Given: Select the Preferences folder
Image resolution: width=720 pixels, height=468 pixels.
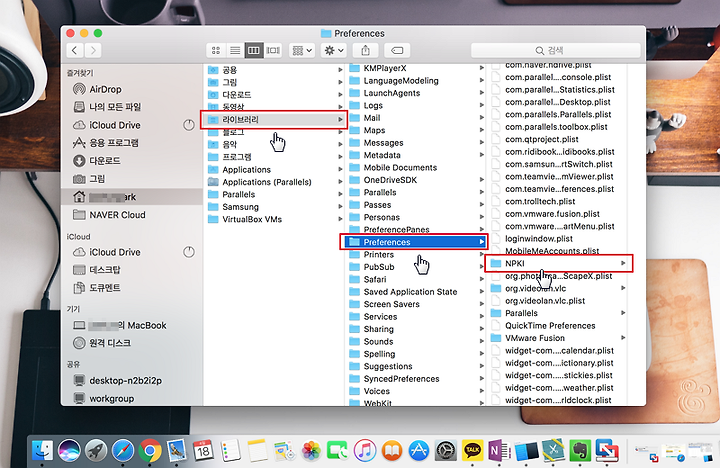Looking at the screenshot, I should tap(415, 242).
